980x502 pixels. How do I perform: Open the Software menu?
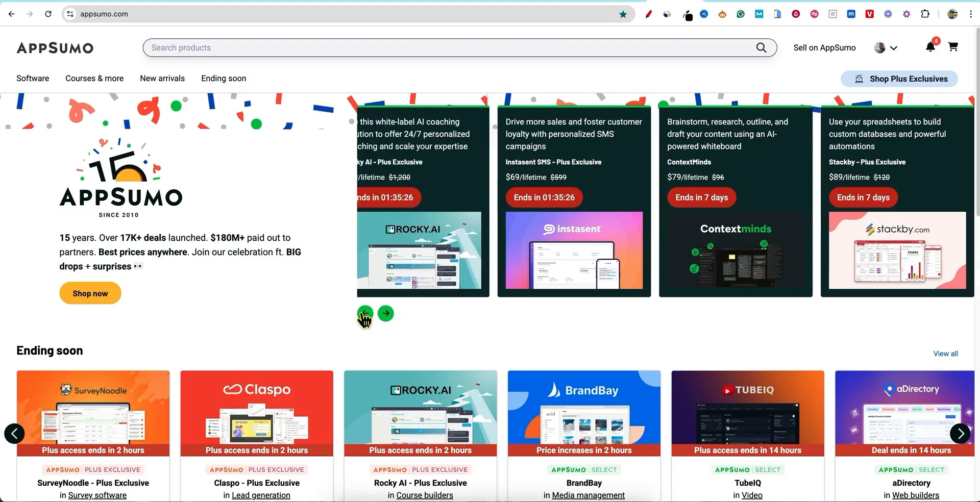[x=33, y=78]
